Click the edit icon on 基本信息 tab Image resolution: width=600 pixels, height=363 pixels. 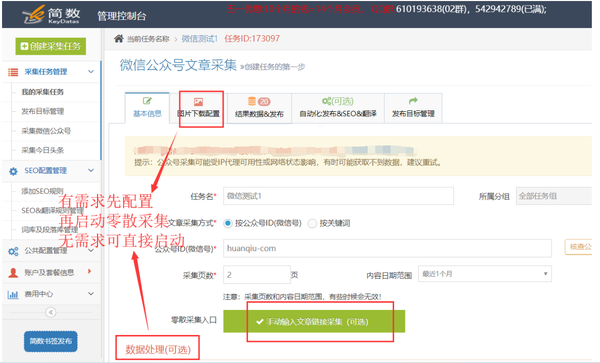pos(147,101)
